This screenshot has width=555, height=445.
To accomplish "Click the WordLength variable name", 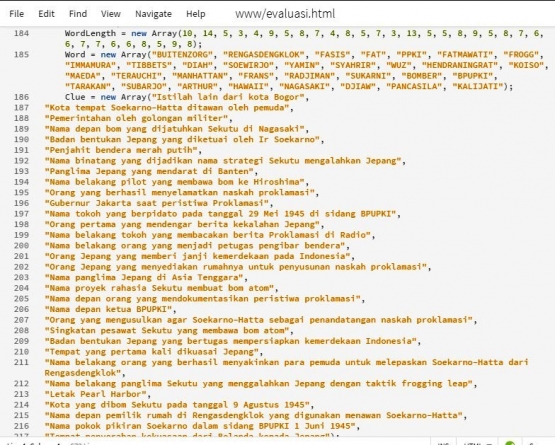I will click(90, 33).
